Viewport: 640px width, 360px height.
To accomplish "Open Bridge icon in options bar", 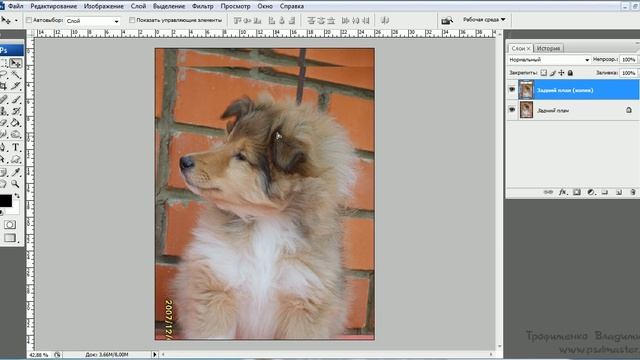I will (447, 20).
